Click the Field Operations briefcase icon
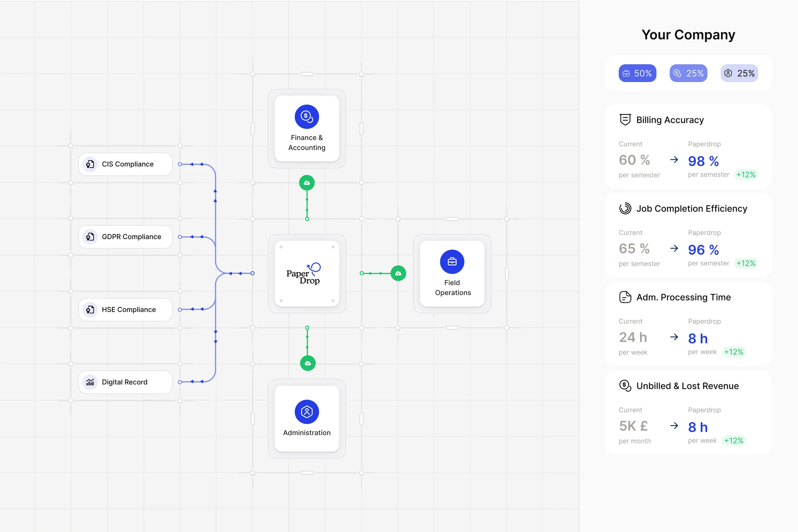798x532 pixels. (452, 261)
